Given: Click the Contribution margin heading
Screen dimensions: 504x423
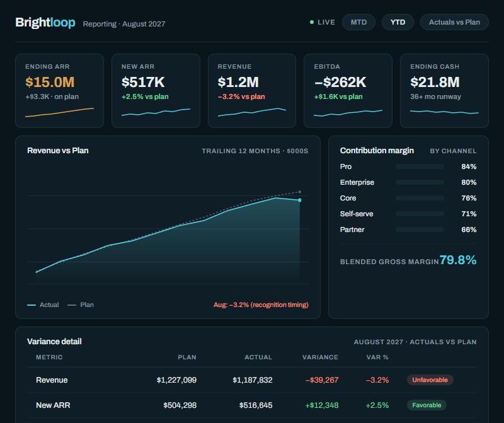Looking at the screenshot, I should (x=377, y=151).
